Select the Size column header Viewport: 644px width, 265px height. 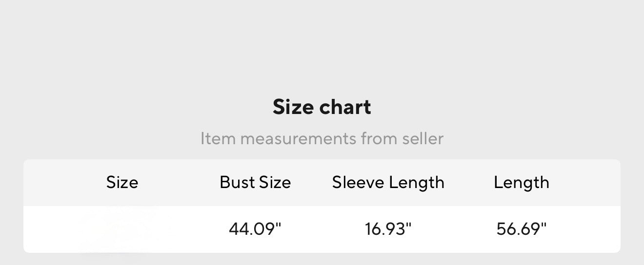pyautogui.click(x=122, y=183)
